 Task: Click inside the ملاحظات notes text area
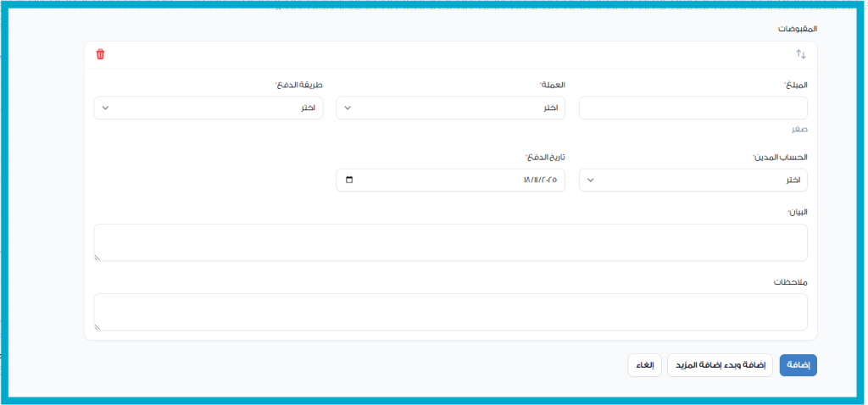(x=450, y=312)
